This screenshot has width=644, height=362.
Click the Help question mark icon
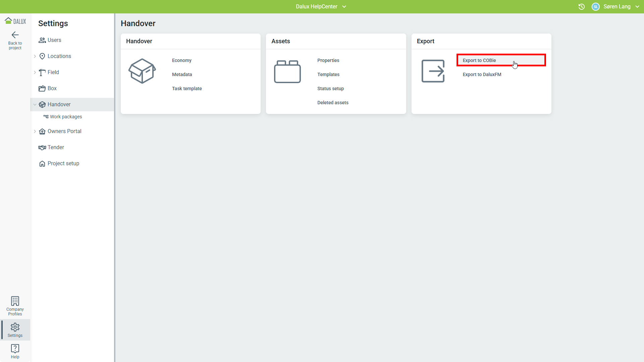[x=15, y=348]
